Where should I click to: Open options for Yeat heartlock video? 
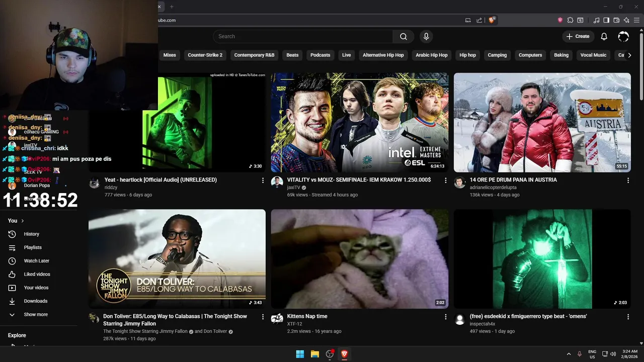[x=262, y=180]
